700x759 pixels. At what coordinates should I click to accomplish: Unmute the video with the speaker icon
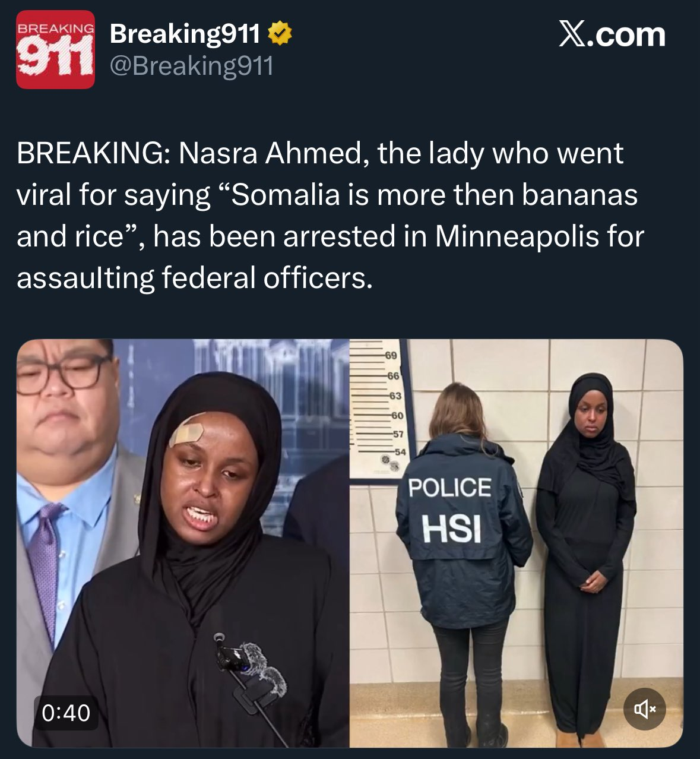tap(645, 709)
